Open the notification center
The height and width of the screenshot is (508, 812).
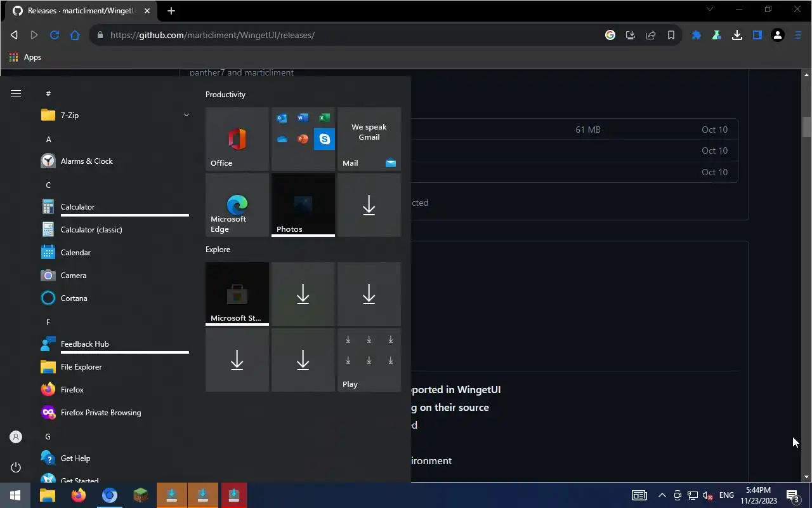pyautogui.click(x=793, y=495)
